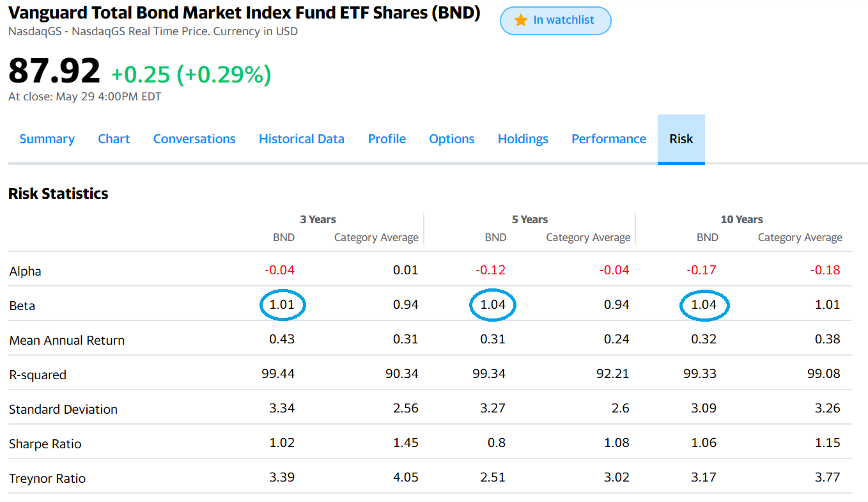The width and height of the screenshot is (868, 502).
Task: Toggle the In watchlist button
Action: pyautogui.click(x=555, y=20)
